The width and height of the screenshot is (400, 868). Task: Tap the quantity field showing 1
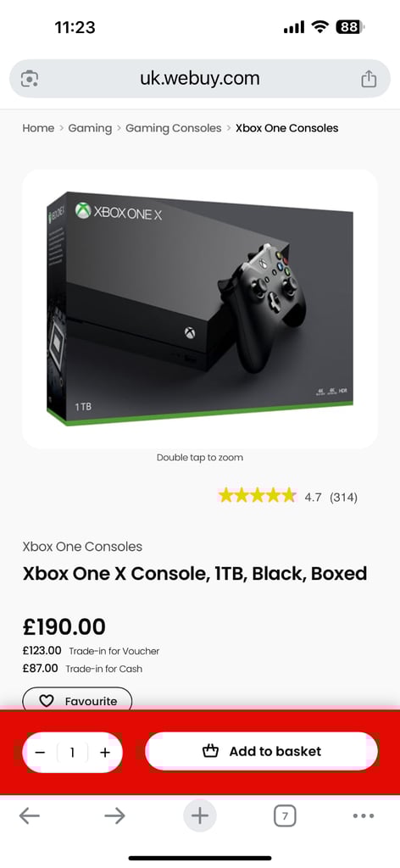pos(72,753)
